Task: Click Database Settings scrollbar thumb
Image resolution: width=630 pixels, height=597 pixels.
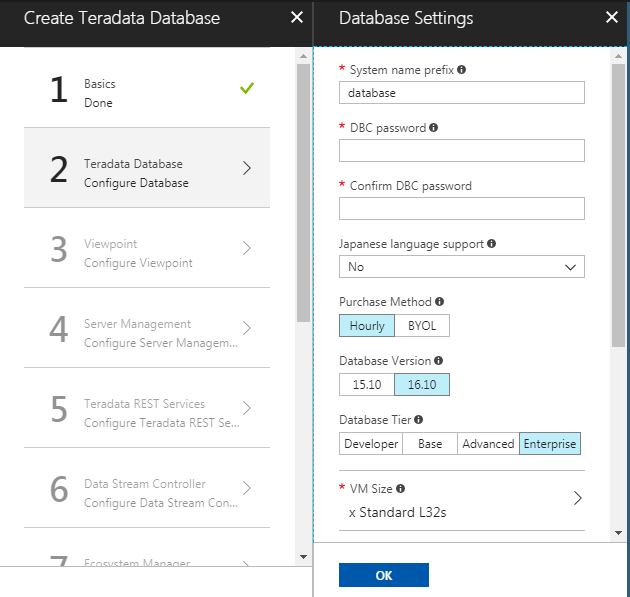Action: [618, 205]
